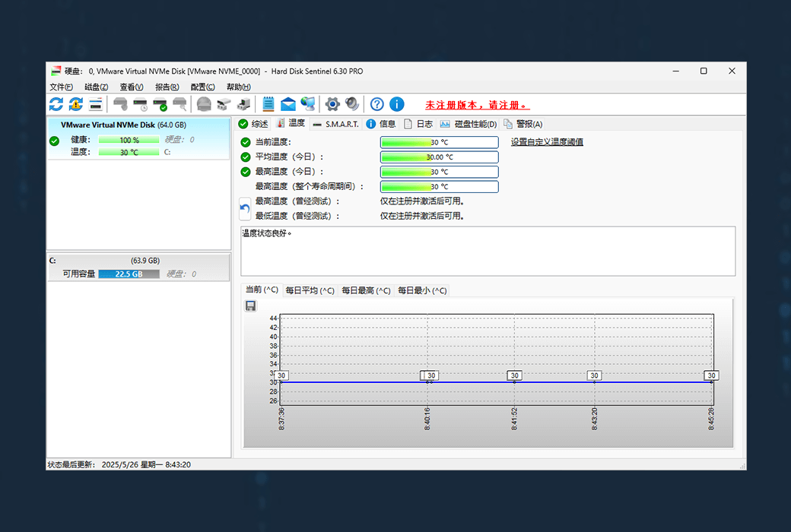Click the 最高温度 (整个寿命周期间) 30 °C bar
The height and width of the screenshot is (532, 791).
tap(440, 186)
